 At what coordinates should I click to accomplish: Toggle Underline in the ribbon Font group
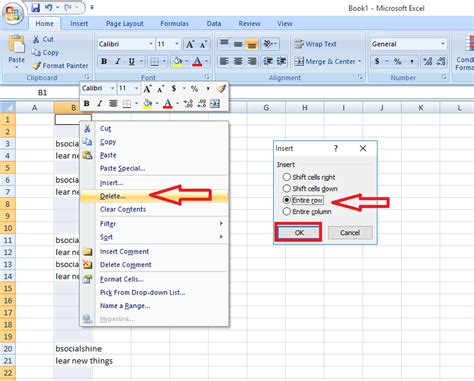(x=131, y=61)
